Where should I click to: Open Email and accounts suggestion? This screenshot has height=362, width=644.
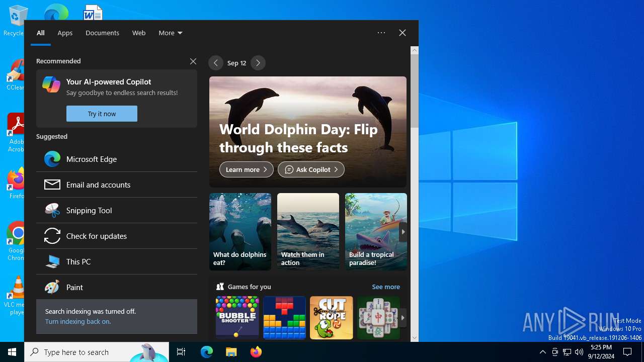117,185
